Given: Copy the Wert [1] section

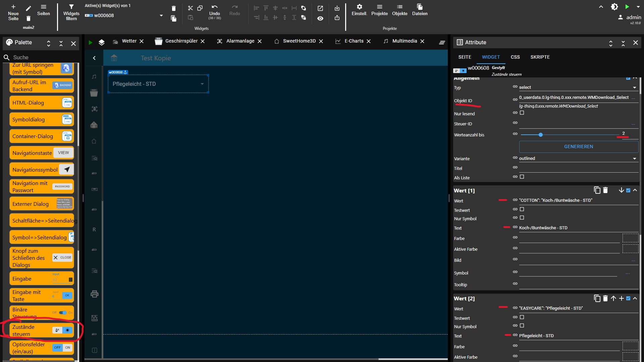Looking at the screenshot, I should coord(597,190).
